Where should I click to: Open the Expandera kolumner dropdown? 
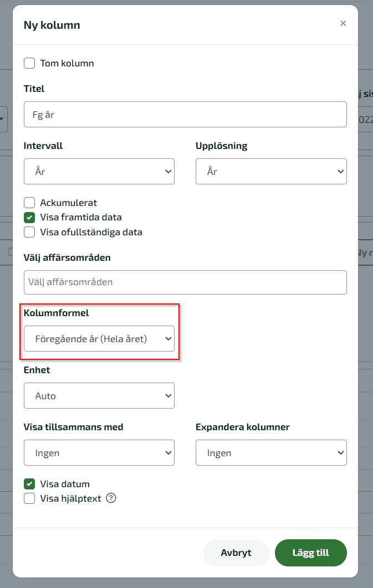point(271,453)
